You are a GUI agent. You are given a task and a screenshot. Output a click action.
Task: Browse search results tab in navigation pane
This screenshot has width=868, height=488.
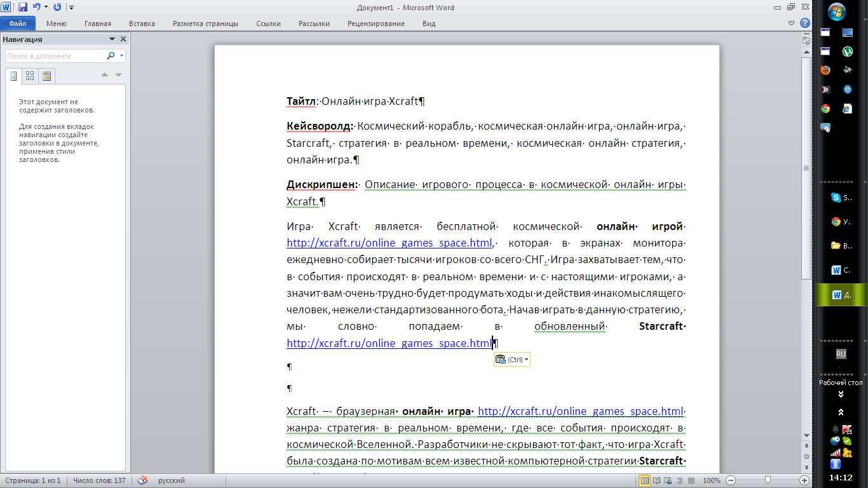46,76
